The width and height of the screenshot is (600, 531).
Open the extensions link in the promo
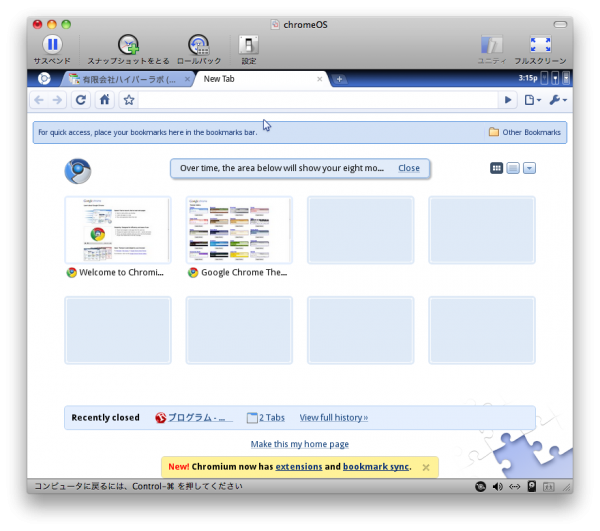pyautogui.click(x=299, y=467)
